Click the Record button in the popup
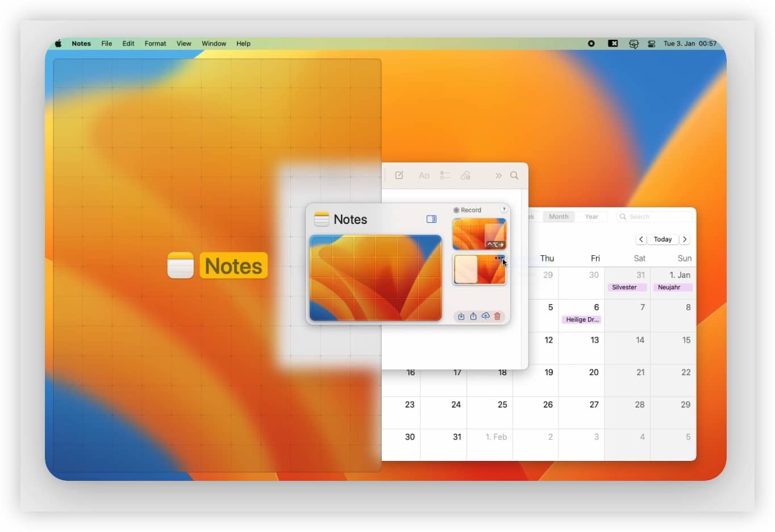 [x=467, y=210]
